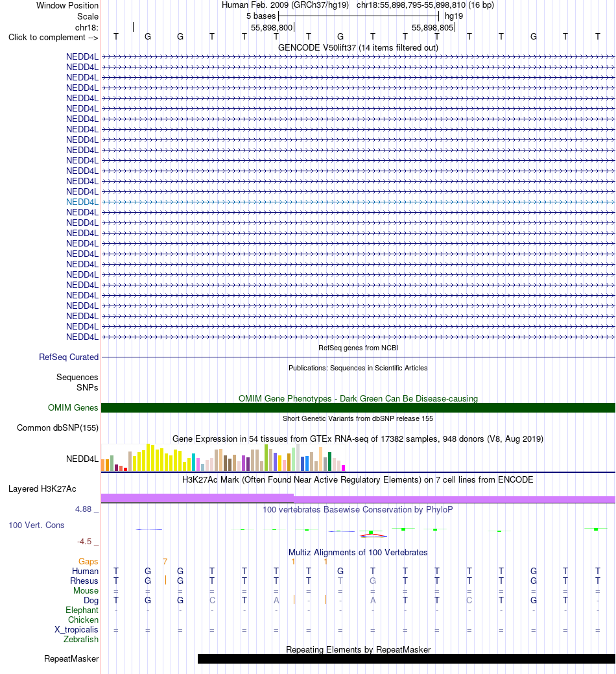Click the 'Zebrafish' species row label

81,640
